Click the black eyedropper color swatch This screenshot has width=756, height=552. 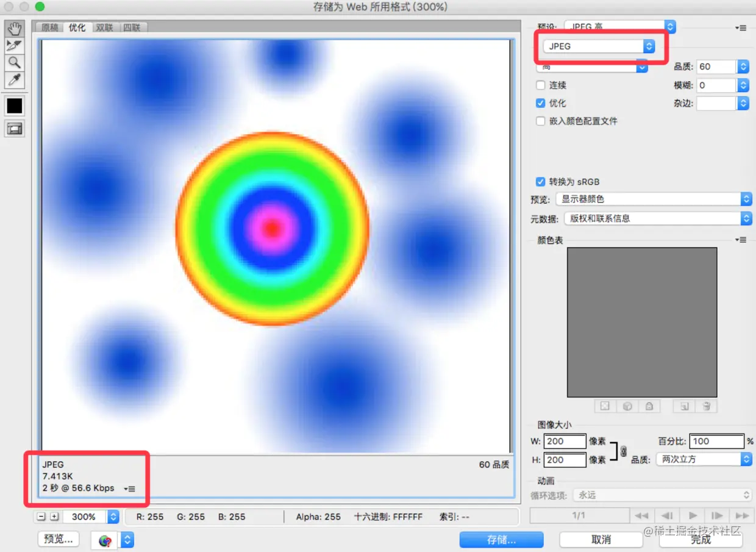[x=15, y=106]
